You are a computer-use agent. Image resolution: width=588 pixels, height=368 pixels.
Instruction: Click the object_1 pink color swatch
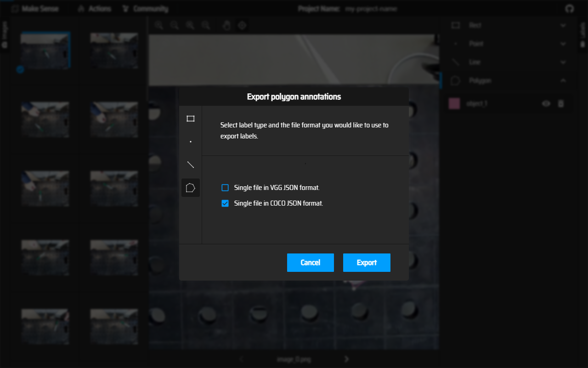click(454, 103)
